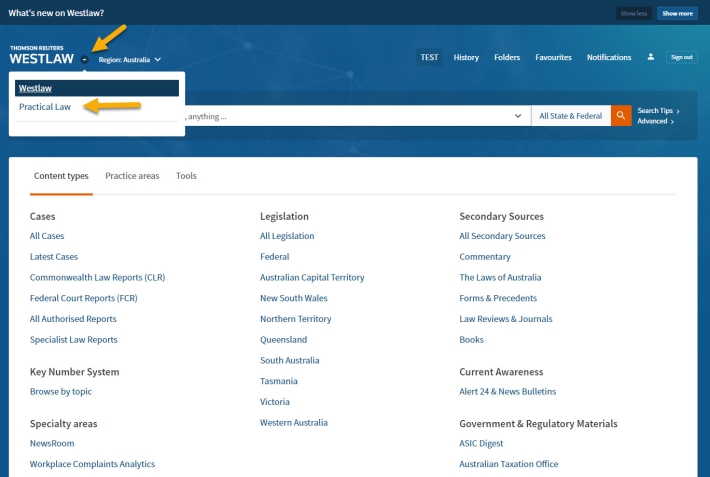Open the Books link
Viewport: 710px width, 477px height.
pos(471,340)
